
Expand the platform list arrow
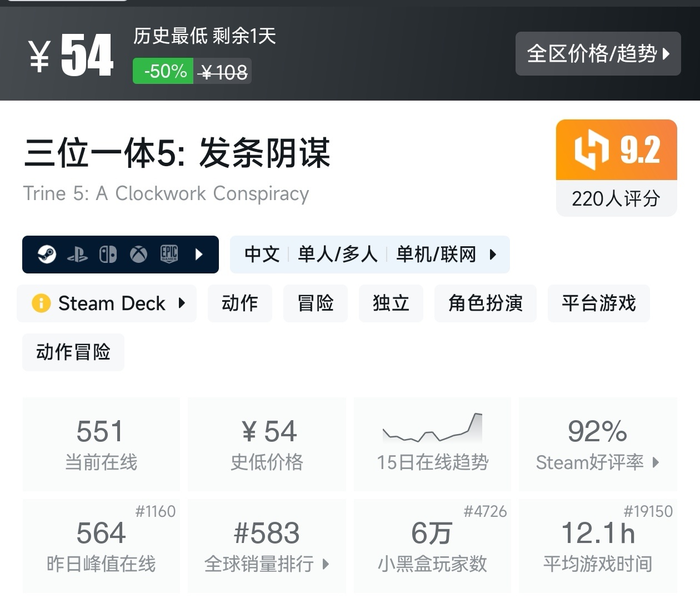pos(199,255)
